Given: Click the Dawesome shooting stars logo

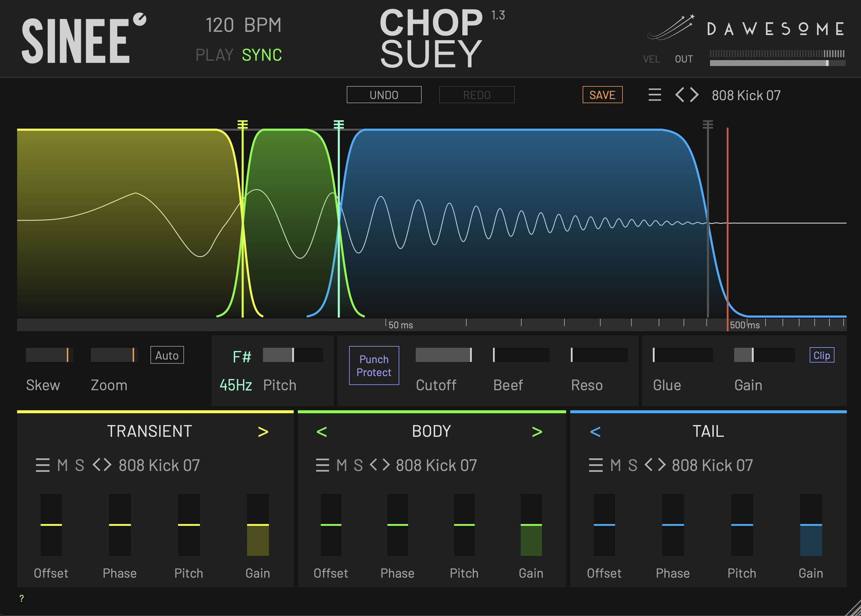Looking at the screenshot, I should coord(671,27).
